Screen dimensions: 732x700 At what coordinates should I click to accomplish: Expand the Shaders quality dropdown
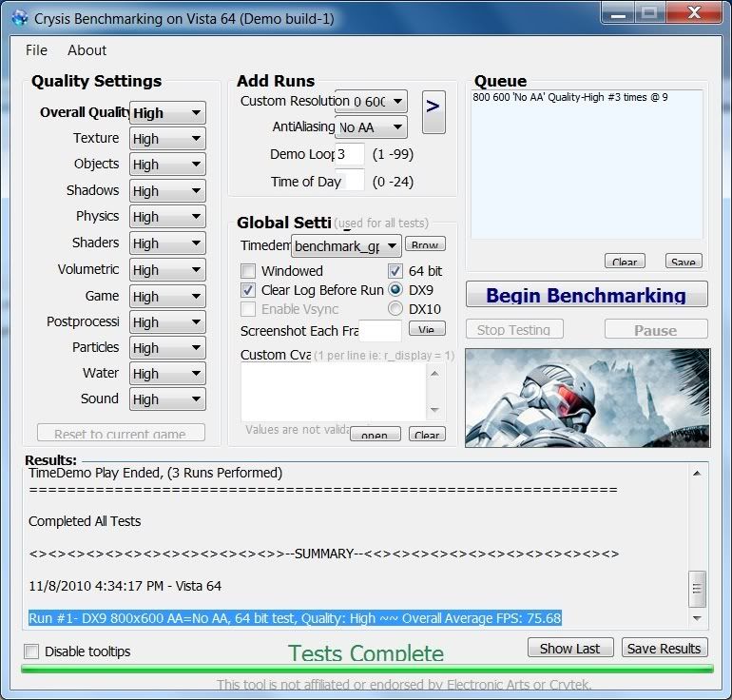pos(167,243)
